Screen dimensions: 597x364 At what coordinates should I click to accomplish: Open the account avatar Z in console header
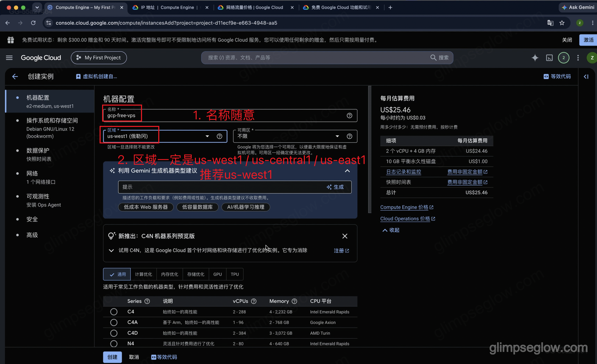(x=592, y=58)
